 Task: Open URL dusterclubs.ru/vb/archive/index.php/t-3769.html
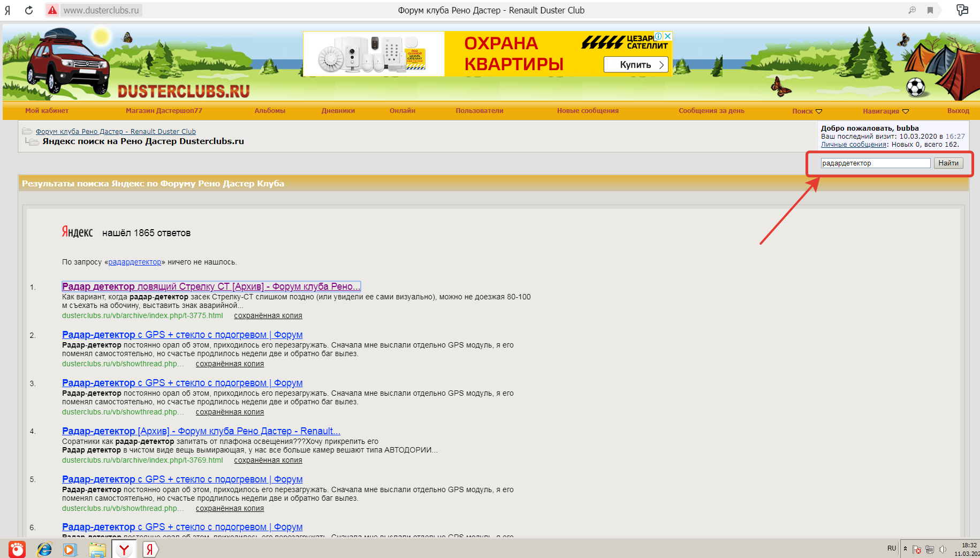point(142,461)
